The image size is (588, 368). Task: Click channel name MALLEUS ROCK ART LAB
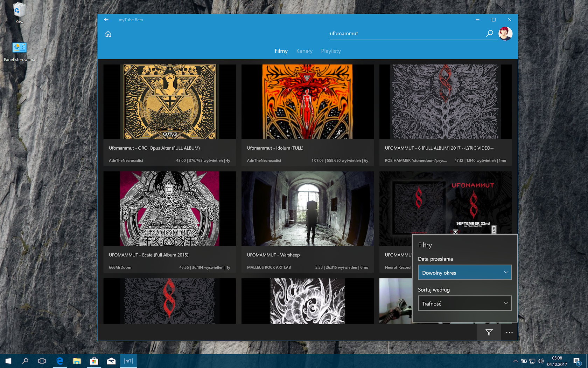269,267
